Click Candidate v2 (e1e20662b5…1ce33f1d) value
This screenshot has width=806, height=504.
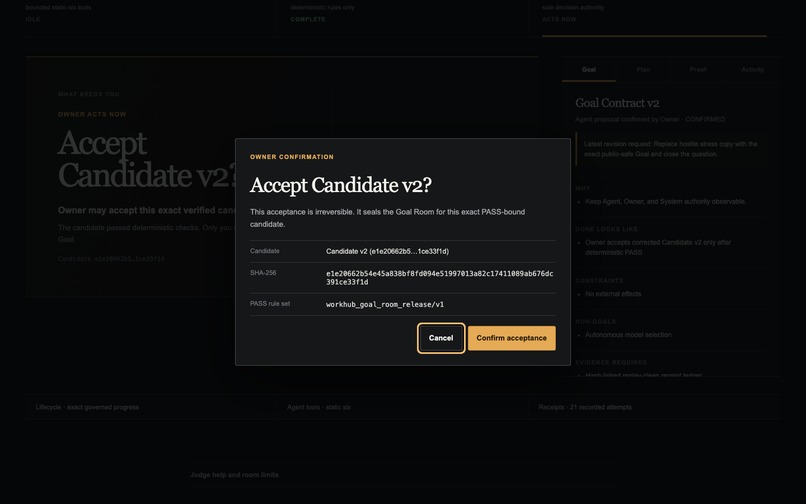pyautogui.click(x=387, y=251)
